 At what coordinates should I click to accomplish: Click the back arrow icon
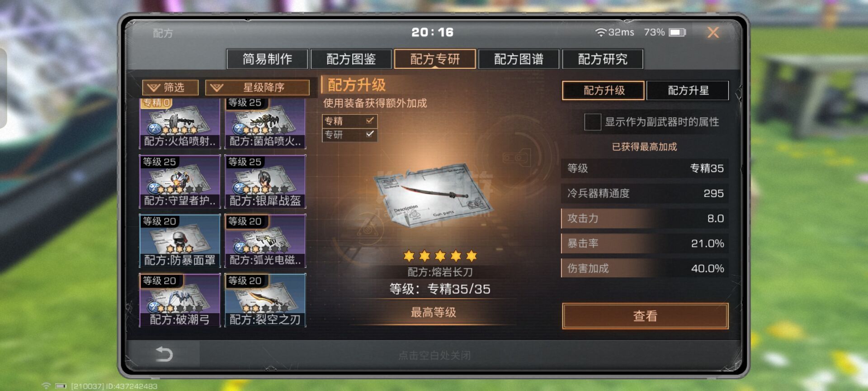[x=164, y=354]
